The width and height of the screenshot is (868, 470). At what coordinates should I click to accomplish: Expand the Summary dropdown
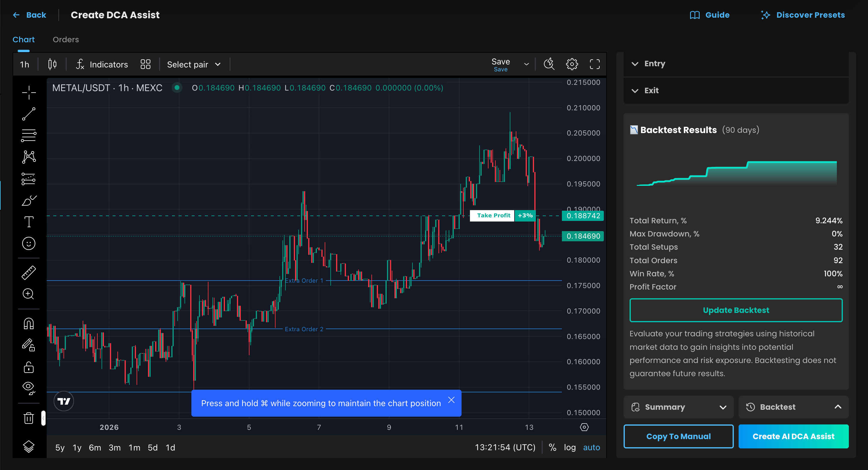pyautogui.click(x=678, y=407)
